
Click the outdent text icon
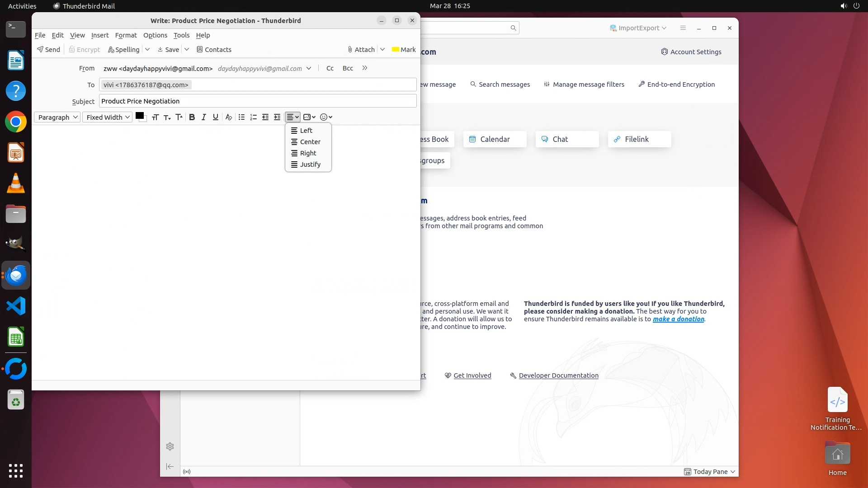(x=265, y=117)
